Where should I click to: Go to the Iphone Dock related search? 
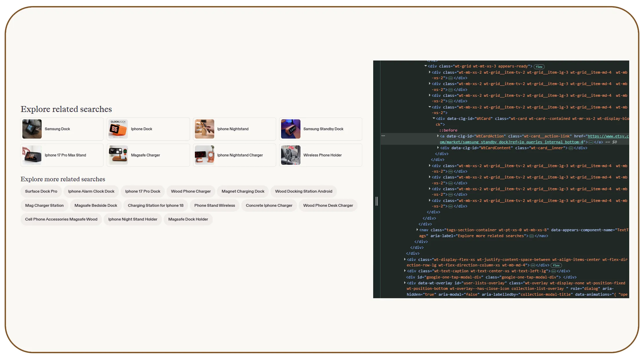[x=141, y=129]
